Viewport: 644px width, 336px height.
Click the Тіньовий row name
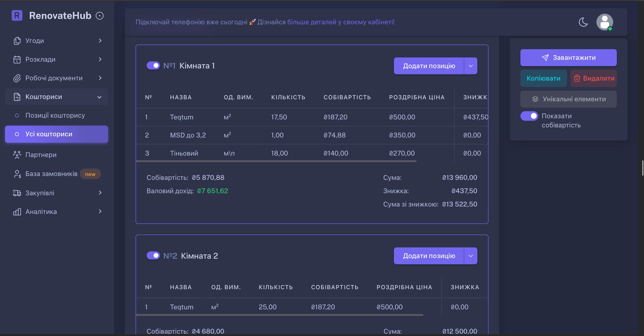point(184,153)
